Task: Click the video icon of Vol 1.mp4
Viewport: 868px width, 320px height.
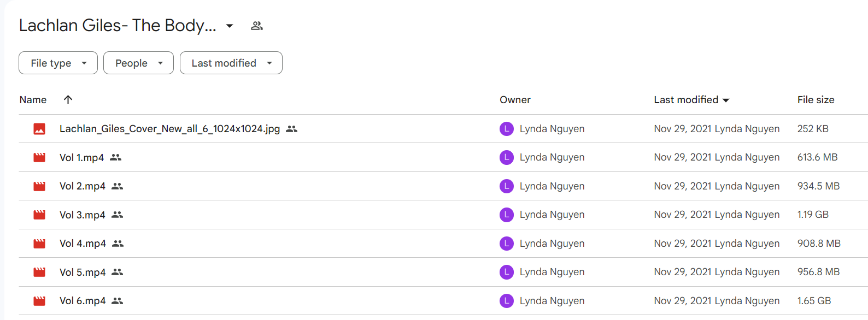Action: 39,158
